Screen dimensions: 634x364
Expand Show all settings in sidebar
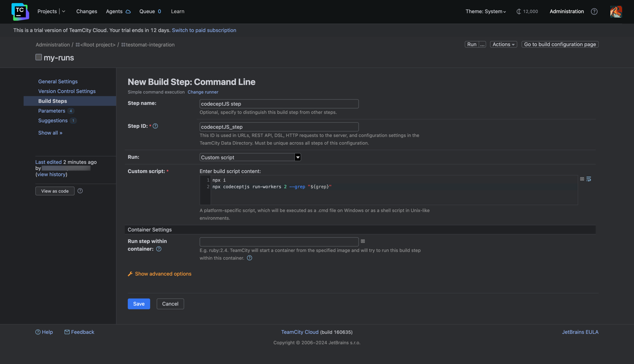click(50, 133)
